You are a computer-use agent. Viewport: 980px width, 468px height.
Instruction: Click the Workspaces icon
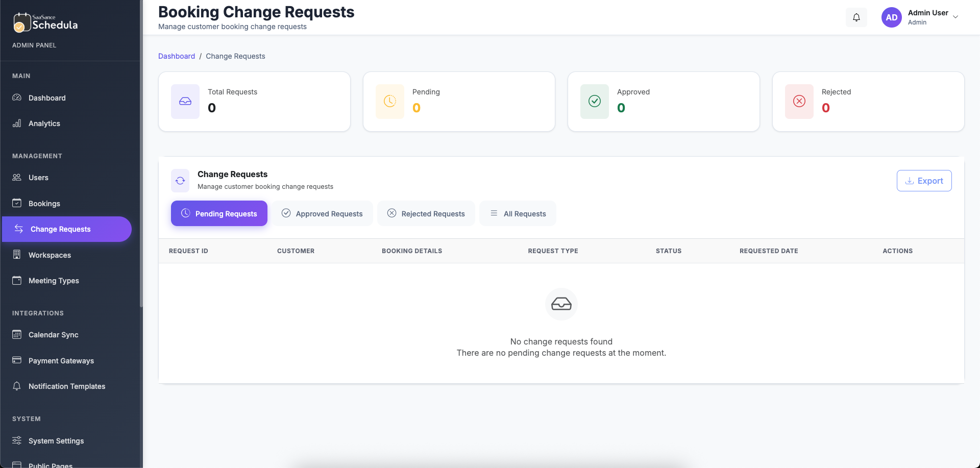pyautogui.click(x=17, y=255)
